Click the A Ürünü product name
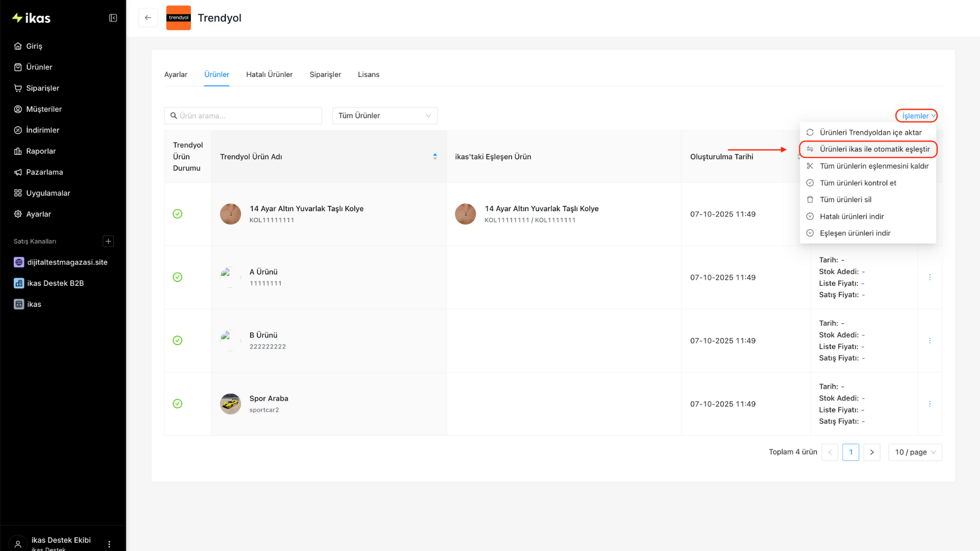The height and width of the screenshot is (551, 980). tap(263, 272)
